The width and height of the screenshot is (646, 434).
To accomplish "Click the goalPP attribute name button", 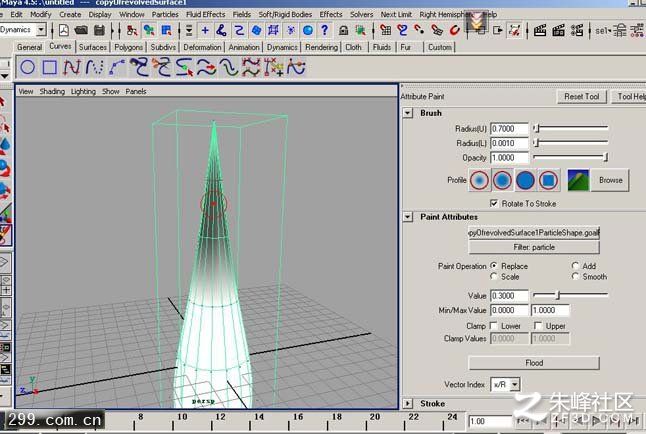I will coord(534,233).
